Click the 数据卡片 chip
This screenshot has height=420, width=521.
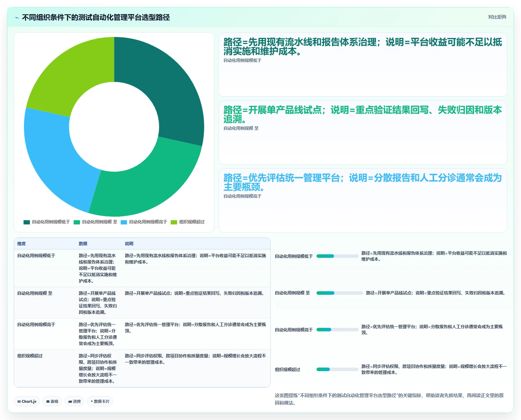click(x=100, y=401)
